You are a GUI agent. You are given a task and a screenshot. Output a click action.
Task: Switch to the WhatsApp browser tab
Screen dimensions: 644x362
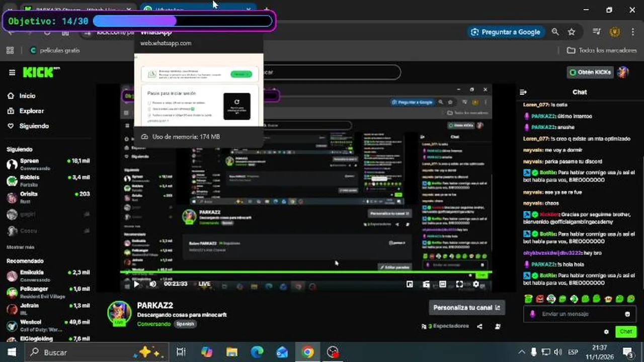(x=198, y=9)
